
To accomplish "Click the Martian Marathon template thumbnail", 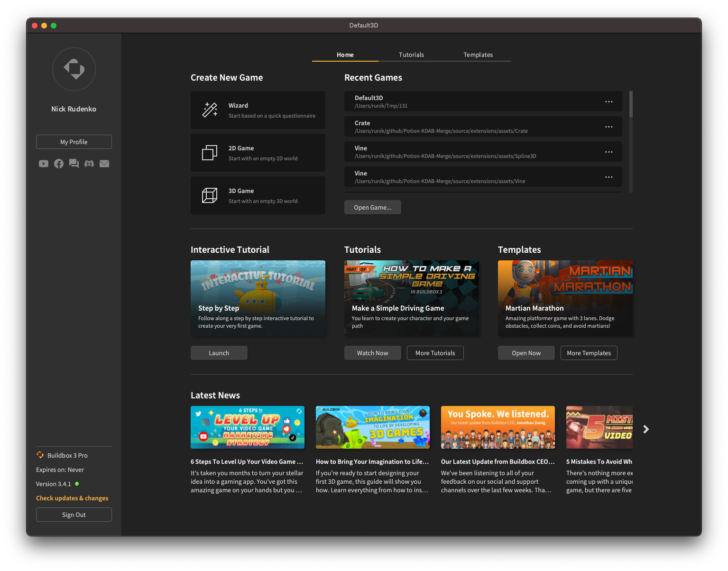I will [565, 299].
